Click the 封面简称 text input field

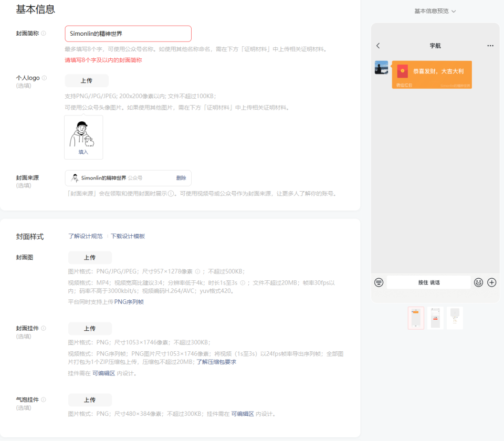pyautogui.click(x=128, y=34)
